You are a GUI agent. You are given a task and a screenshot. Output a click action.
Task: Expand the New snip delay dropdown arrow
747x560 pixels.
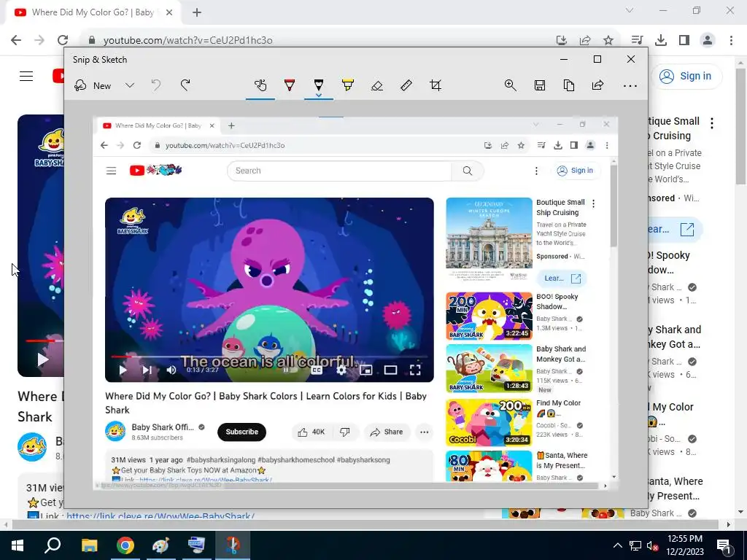130,86
